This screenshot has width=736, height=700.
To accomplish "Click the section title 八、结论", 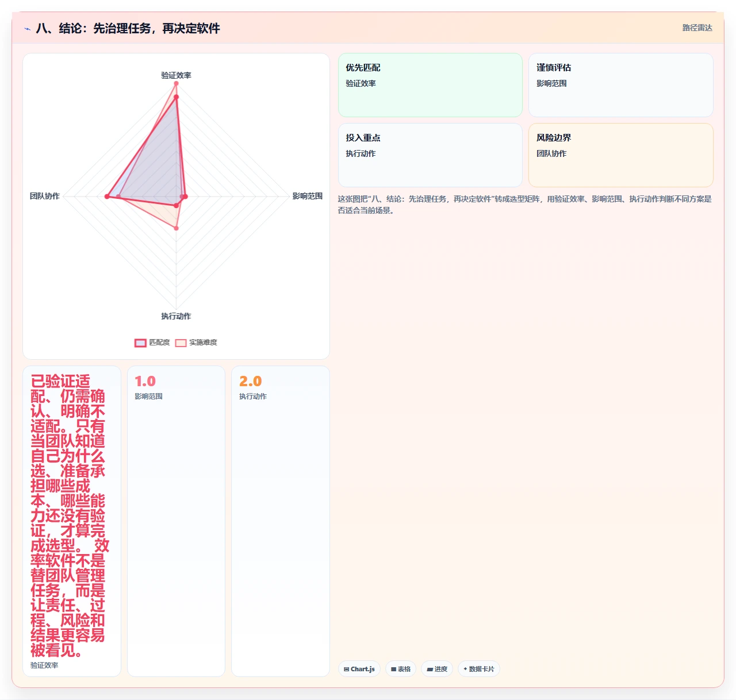I will [128, 28].
